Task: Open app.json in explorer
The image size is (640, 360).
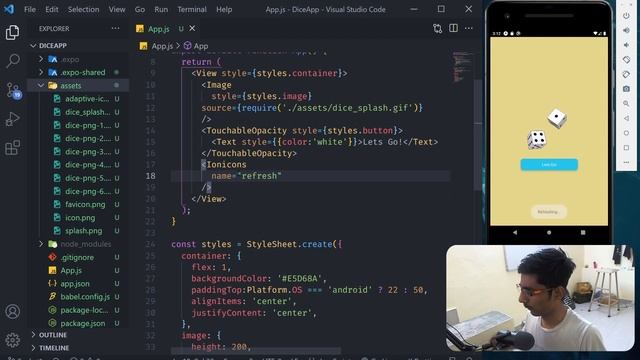Action: tap(75, 284)
